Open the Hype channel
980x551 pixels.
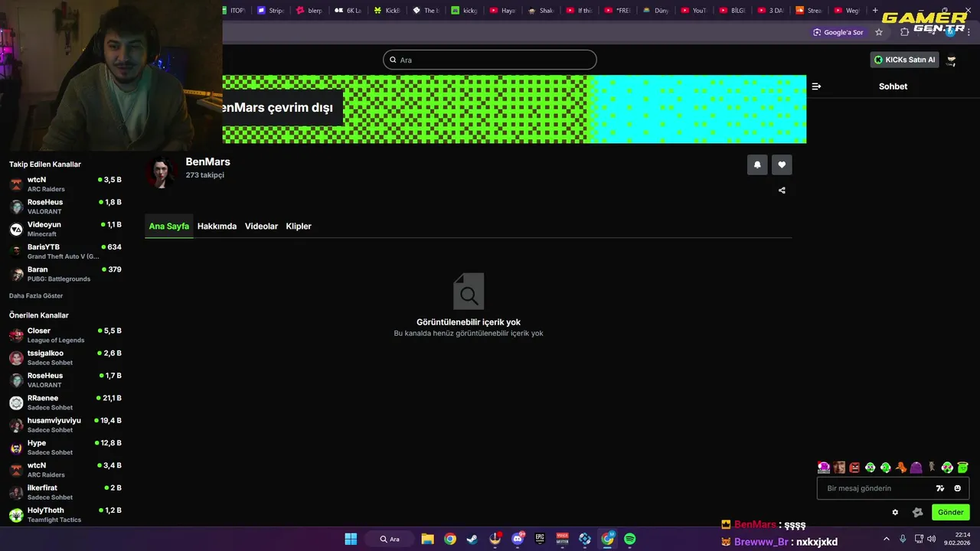coord(65,448)
